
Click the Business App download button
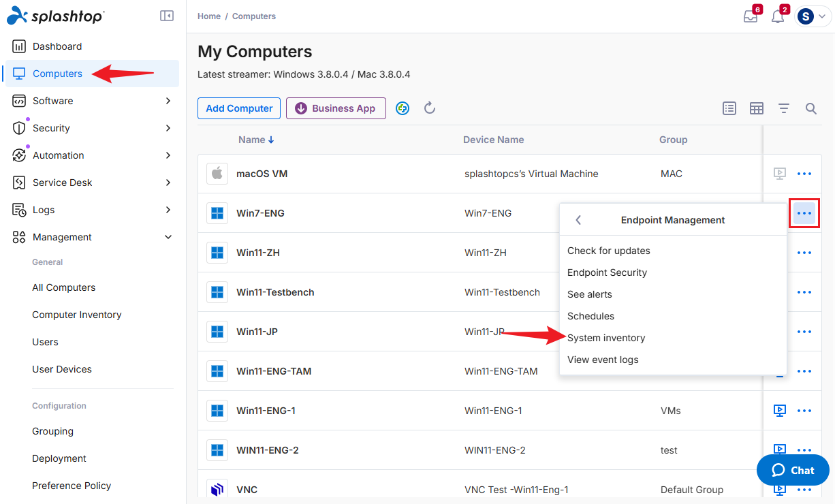[x=336, y=108]
